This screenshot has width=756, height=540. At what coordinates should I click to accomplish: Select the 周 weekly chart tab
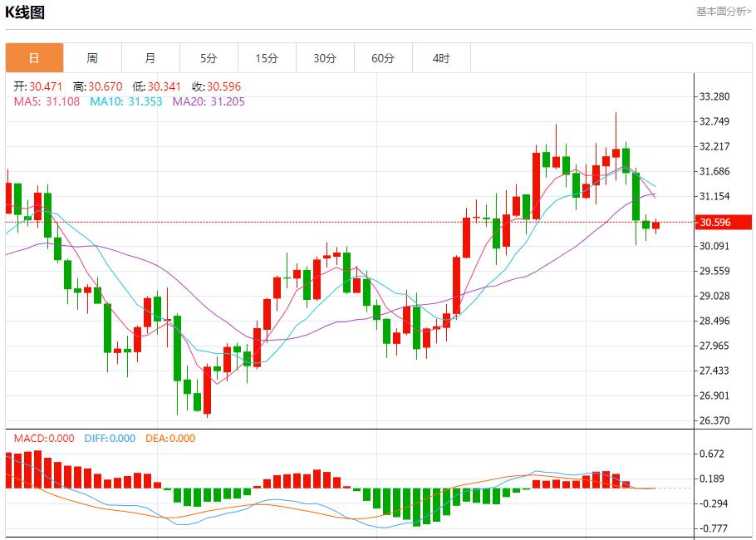click(x=92, y=58)
